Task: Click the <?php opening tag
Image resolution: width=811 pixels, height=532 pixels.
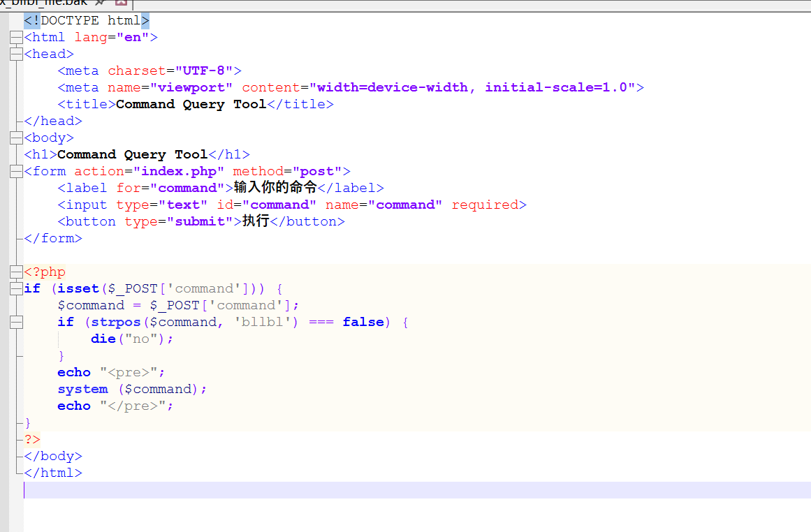Action: pos(45,272)
